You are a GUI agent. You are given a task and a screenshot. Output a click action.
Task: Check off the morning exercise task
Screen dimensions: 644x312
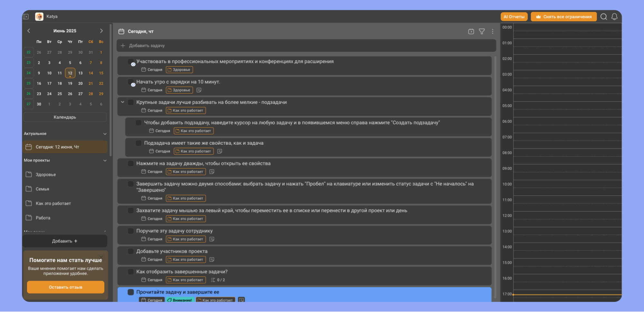point(130,82)
